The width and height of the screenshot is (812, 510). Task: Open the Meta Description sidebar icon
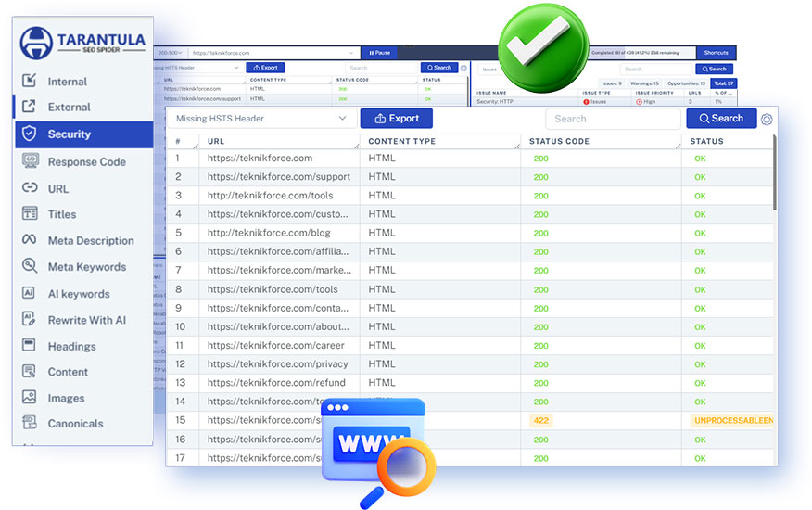pos(30,240)
